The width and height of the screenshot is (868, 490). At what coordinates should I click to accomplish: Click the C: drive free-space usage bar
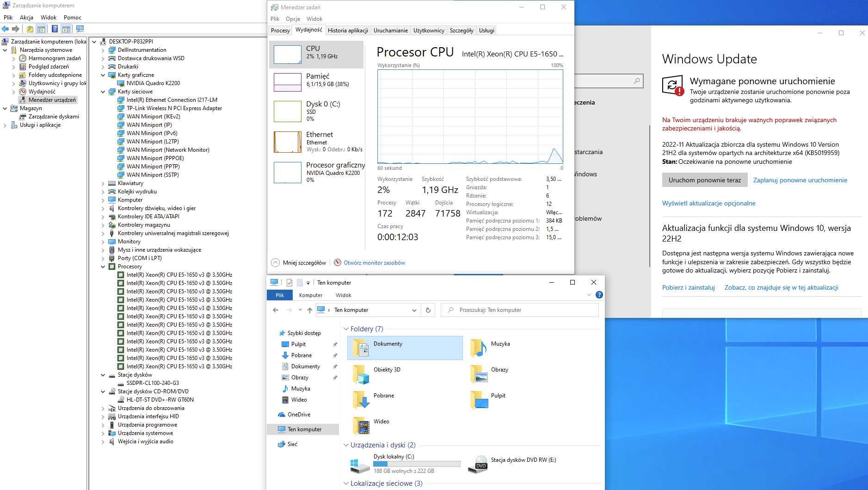tap(417, 464)
